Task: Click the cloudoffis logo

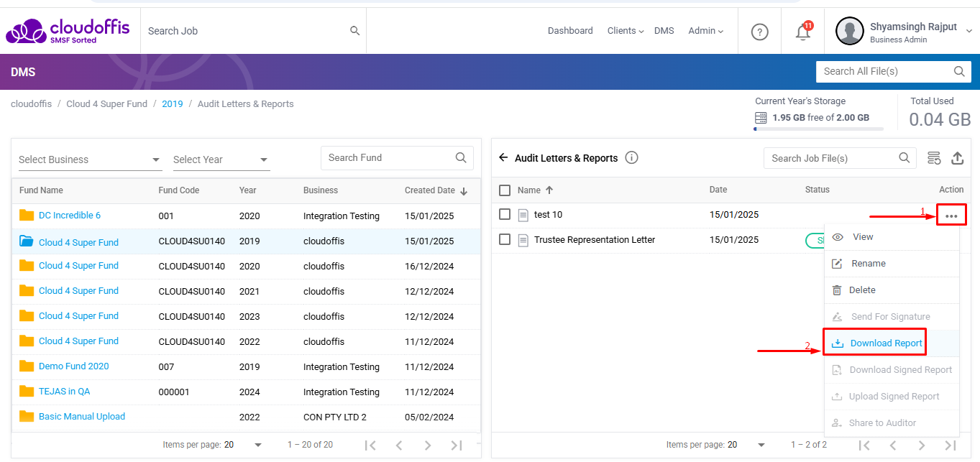Action: tap(68, 31)
